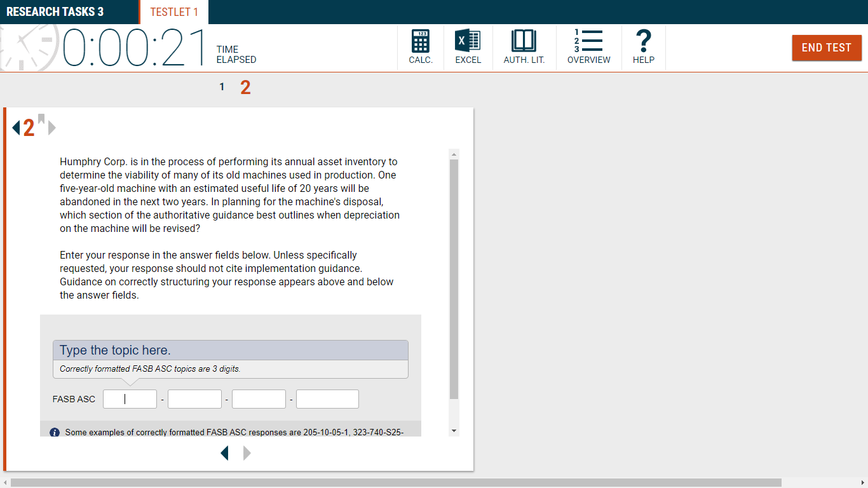Viewport: 868px width, 488px height.
Task: Click the fourth FASB ASC paragraph field
Action: click(327, 399)
